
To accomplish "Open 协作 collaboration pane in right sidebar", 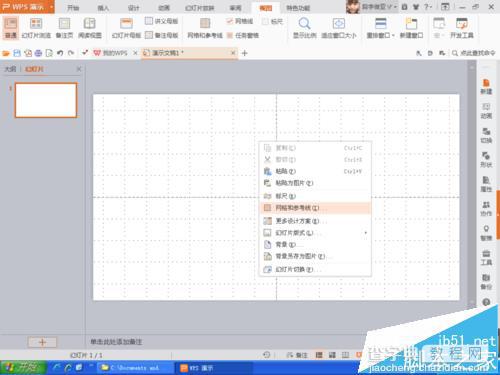I will (486, 209).
